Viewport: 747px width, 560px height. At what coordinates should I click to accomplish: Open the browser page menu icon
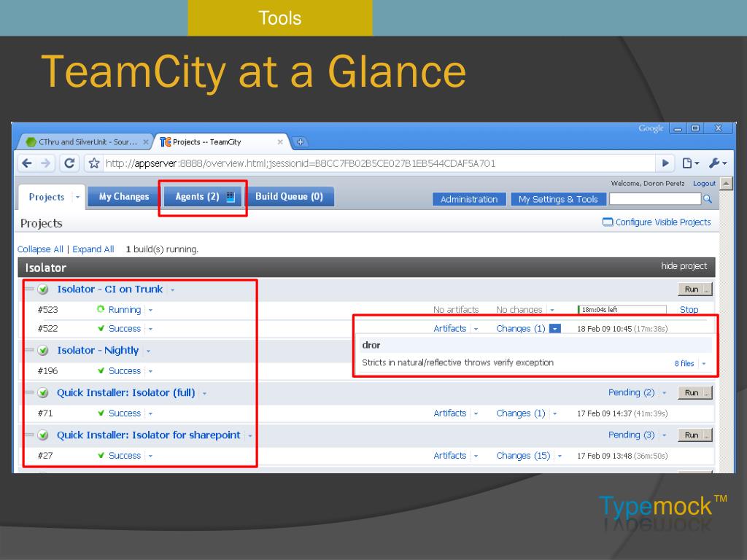(x=690, y=163)
